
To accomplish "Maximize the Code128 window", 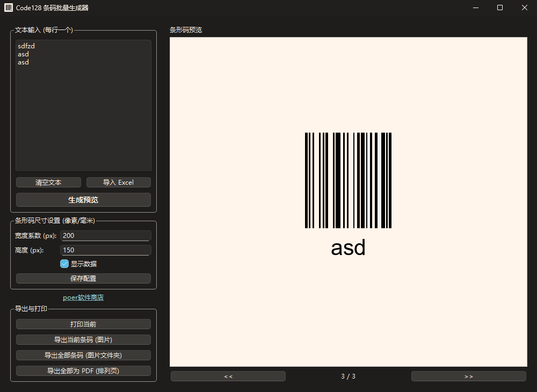I will point(500,8).
